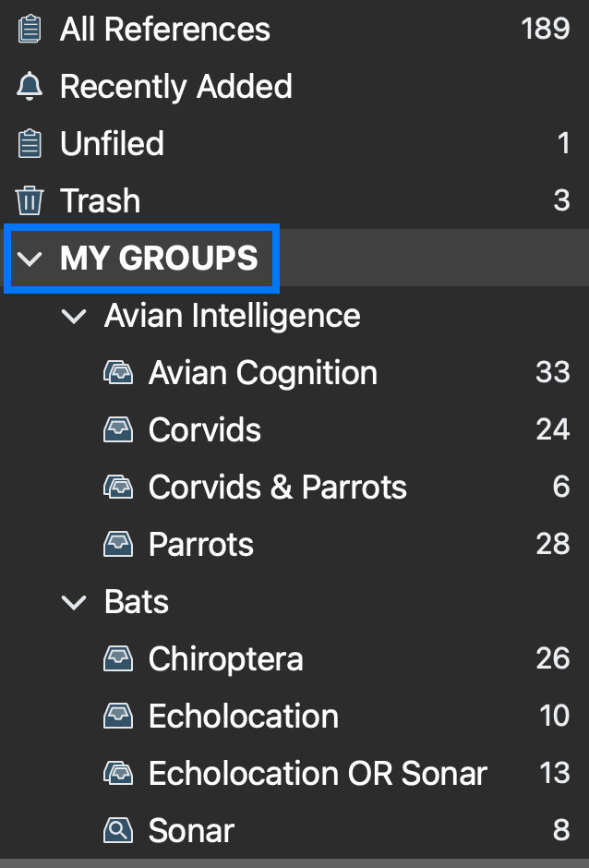Select the MY GROUPS header label
The height and width of the screenshot is (868, 589).
point(159,259)
